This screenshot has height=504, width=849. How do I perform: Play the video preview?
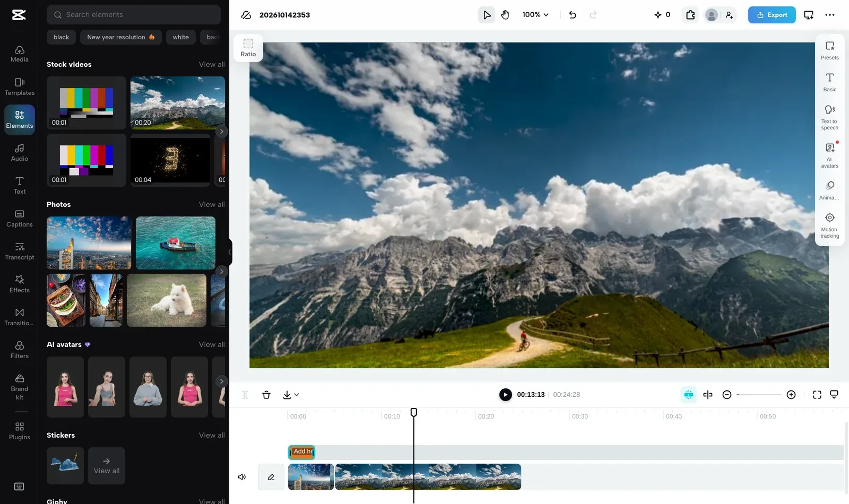(x=506, y=395)
